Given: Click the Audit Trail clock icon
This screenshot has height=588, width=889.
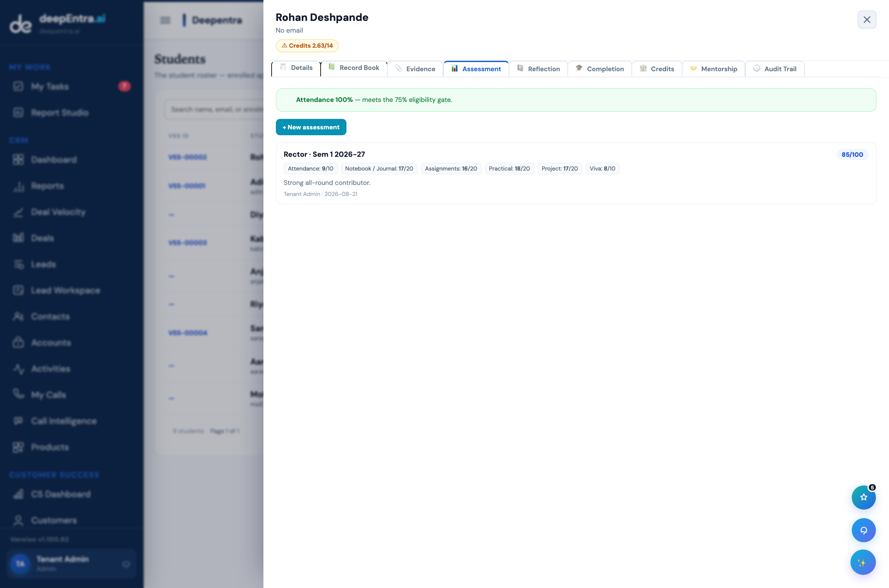Looking at the screenshot, I should pos(757,68).
